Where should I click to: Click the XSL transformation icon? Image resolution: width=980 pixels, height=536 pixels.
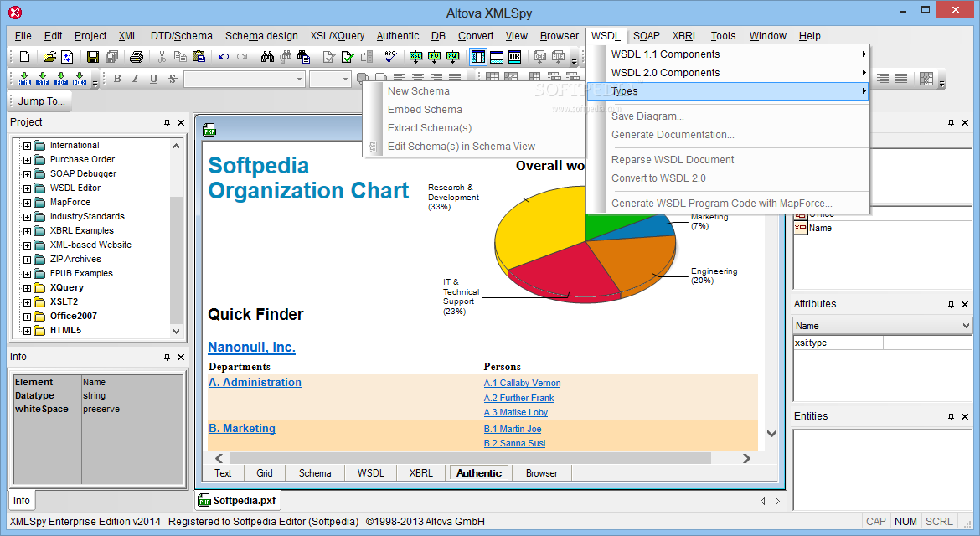point(415,57)
